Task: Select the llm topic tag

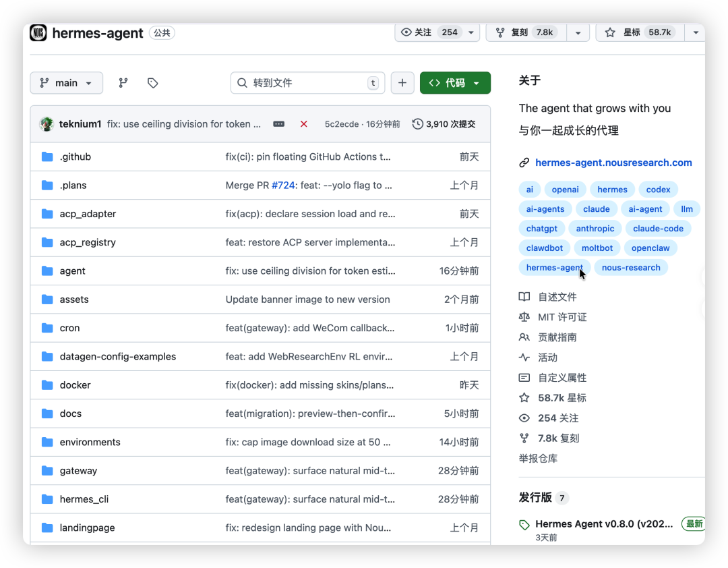Action: 687,209
